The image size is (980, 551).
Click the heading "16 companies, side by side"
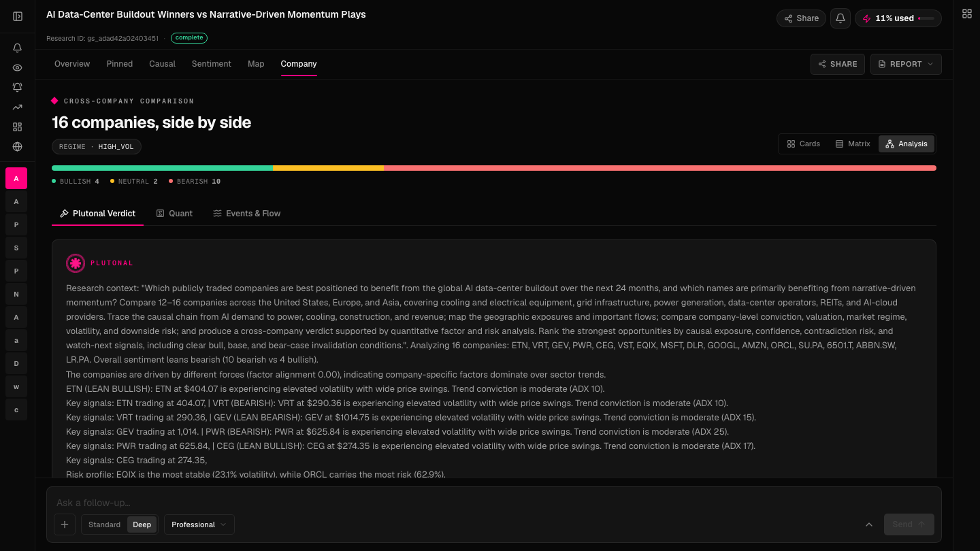152,122
